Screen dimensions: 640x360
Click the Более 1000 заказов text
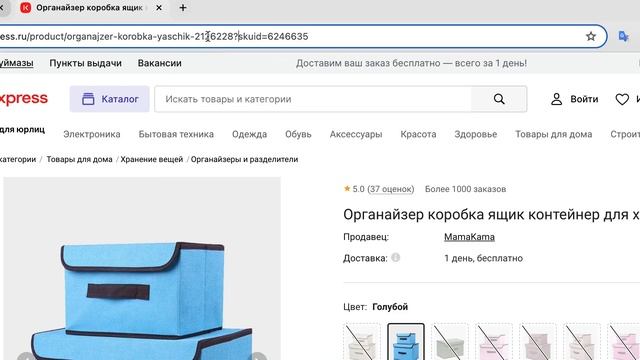[x=465, y=189]
